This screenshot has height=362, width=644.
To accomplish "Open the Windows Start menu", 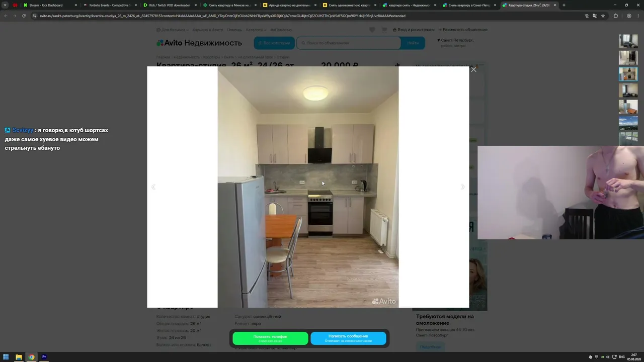I will [x=6, y=357].
